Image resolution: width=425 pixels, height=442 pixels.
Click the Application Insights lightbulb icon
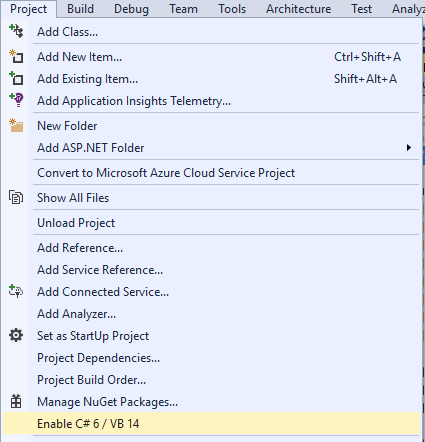tap(16, 100)
